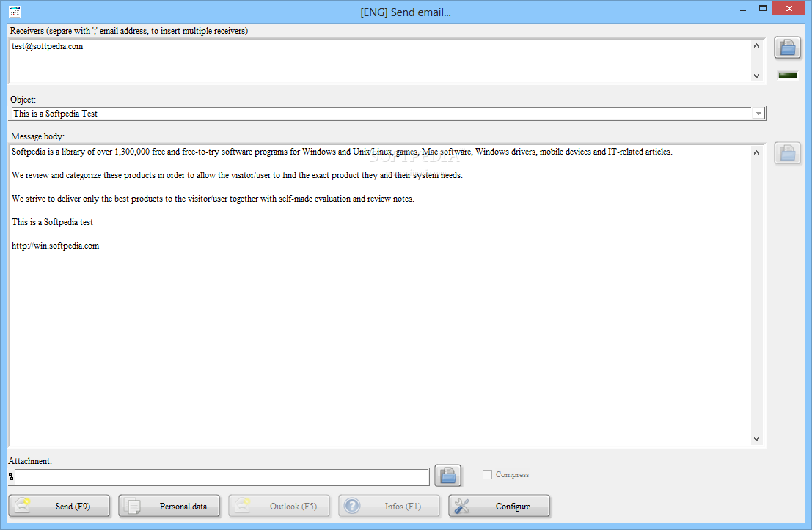812x530 pixels.
Task: Click the 'Softpedia is a library' paragraph
Action: tap(342, 152)
